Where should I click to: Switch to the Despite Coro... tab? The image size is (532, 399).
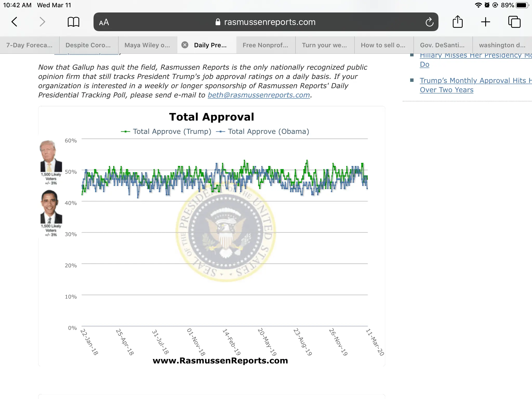88,45
